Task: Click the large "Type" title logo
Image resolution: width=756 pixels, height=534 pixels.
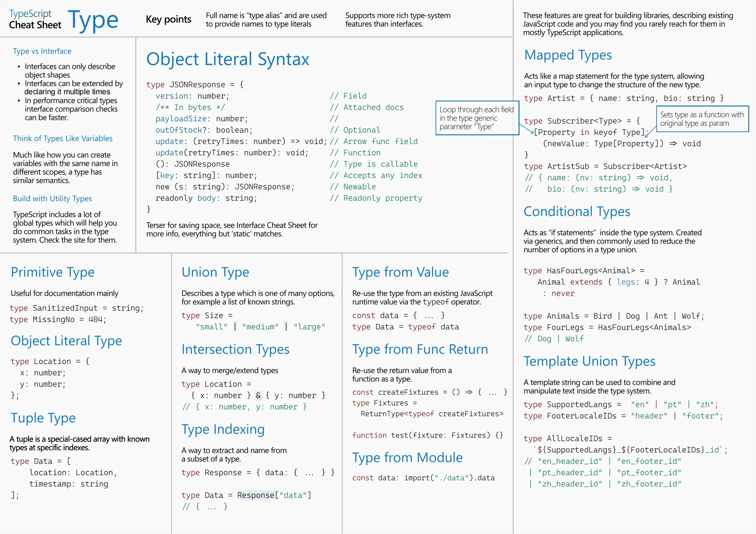Action: (93, 21)
